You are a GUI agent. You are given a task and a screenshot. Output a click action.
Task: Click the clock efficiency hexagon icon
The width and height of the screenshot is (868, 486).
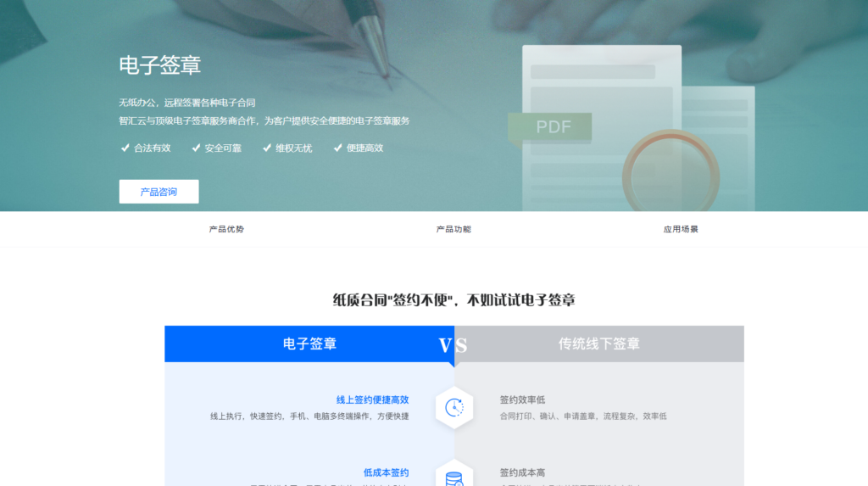[453, 408]
